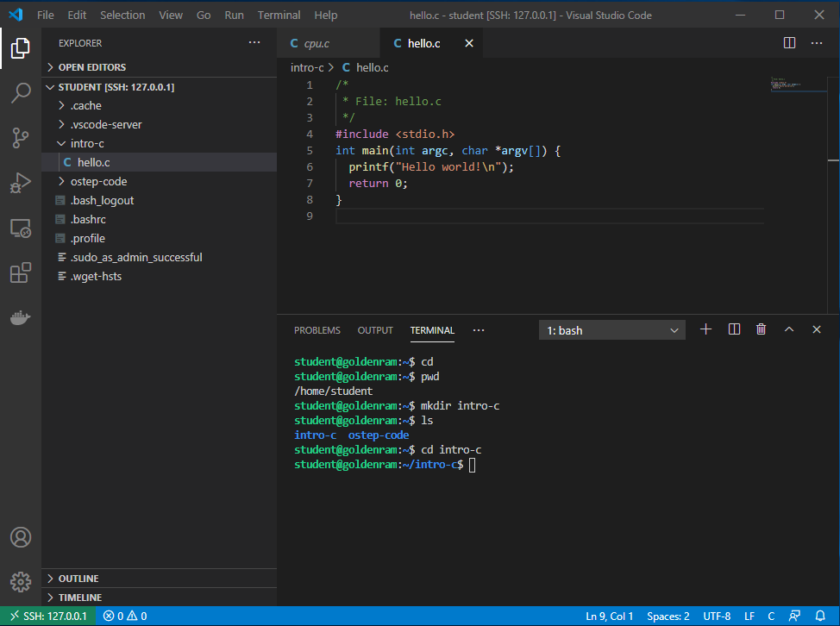Click the intro-c breadcrumb segment
Image resolution: width=840 pixels, height=626 pixels.
[x=307, y=67]
